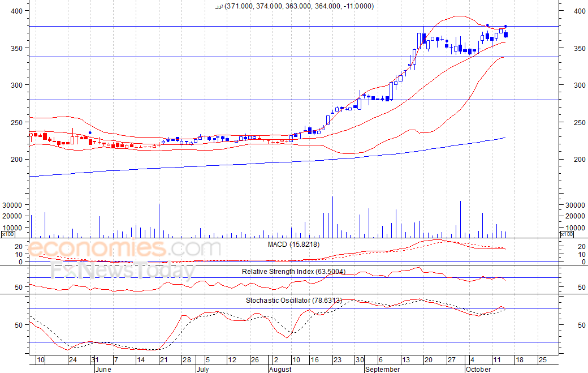Click the 30000 volume level on right scale
The image size is (588, 373).
coord(575,205)
